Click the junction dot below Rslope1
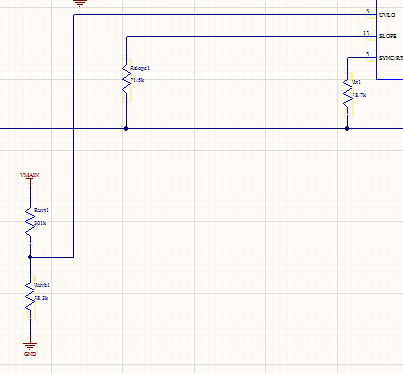The image size is (403, 373). [x=126, y=128]
